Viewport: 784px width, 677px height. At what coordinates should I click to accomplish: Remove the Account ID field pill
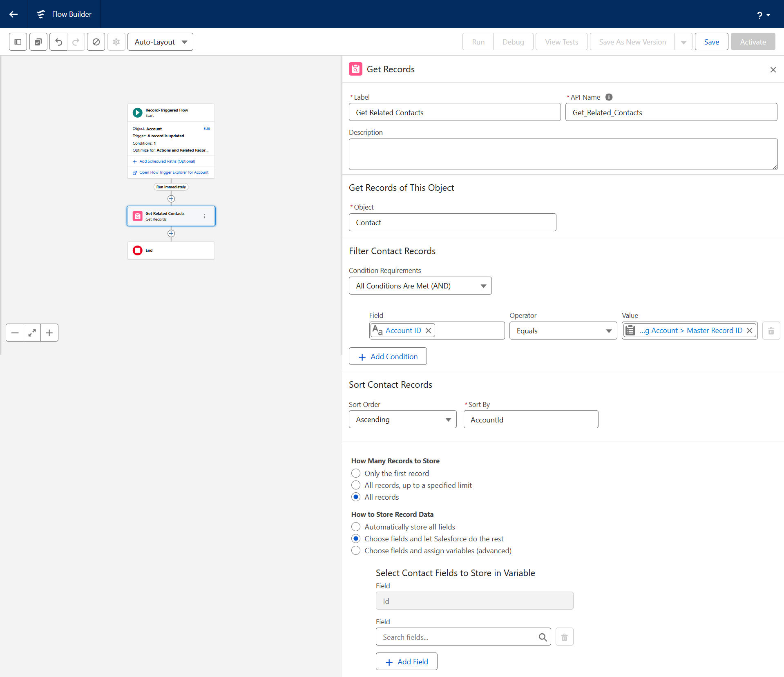[428, 331]
